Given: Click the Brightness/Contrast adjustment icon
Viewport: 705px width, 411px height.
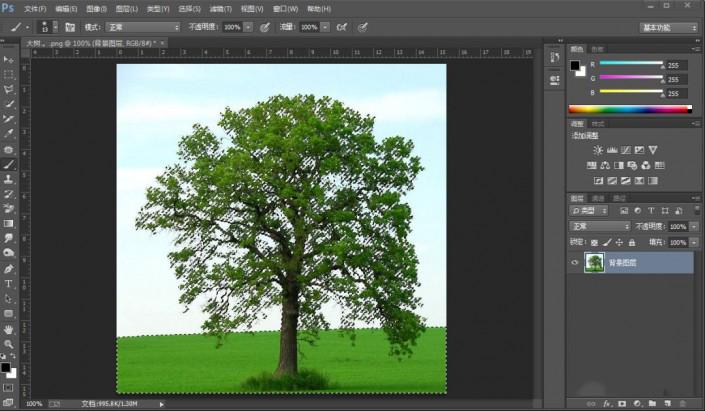Looking at the screenshot, I should (x=599, y=149).
